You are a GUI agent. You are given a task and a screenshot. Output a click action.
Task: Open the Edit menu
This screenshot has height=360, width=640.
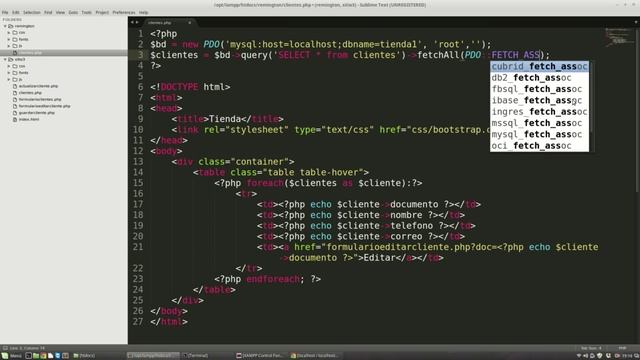(16, 12)
